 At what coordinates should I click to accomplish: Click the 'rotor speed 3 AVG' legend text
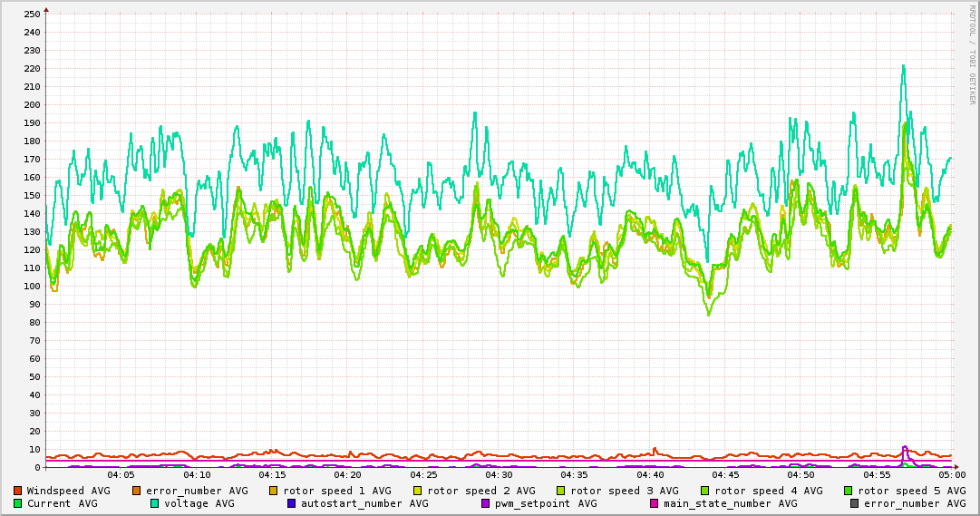tap(625, 491)
